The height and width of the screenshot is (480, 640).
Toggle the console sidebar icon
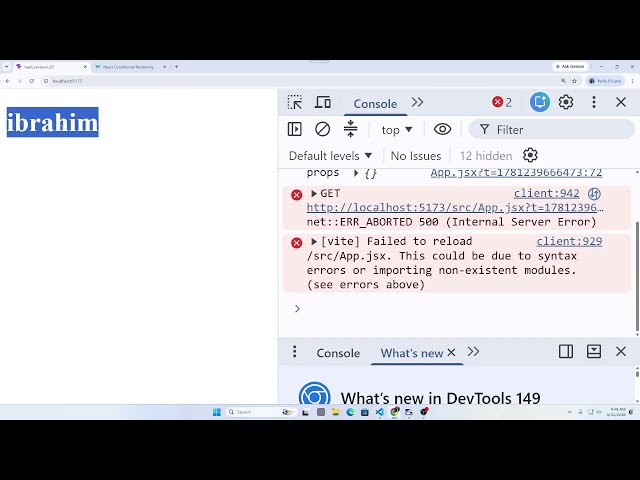point(294,129)
